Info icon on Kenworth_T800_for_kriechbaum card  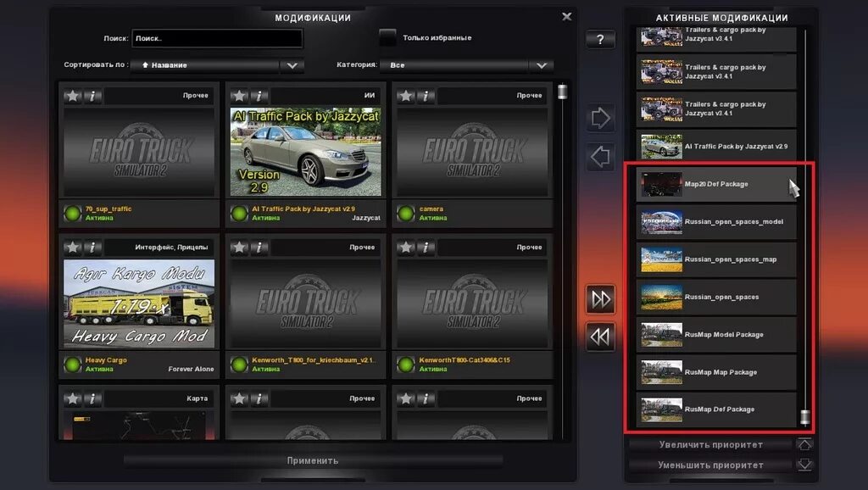tap(259, 247)
